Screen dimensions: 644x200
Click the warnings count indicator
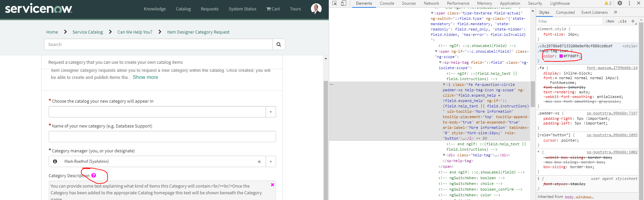point(608,3)
